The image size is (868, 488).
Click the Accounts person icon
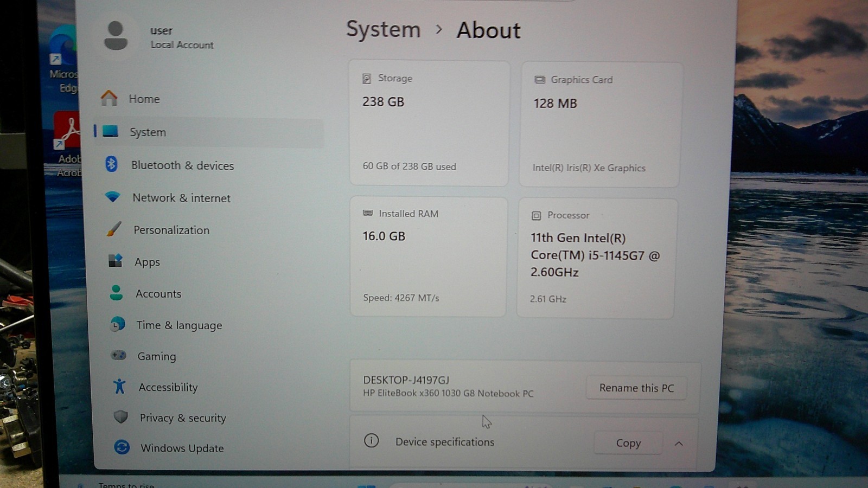pos(116,293)
